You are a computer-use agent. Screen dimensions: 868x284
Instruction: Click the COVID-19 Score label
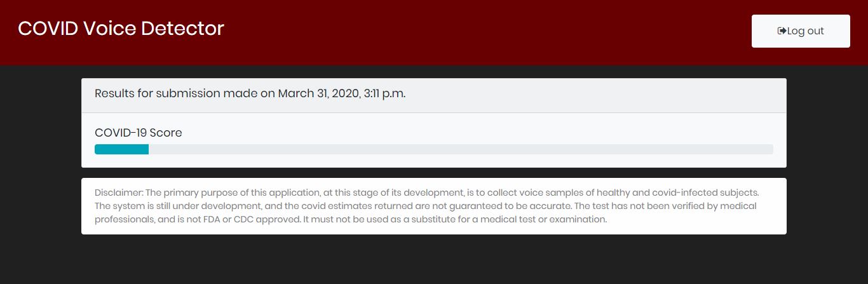coord(138,133)
